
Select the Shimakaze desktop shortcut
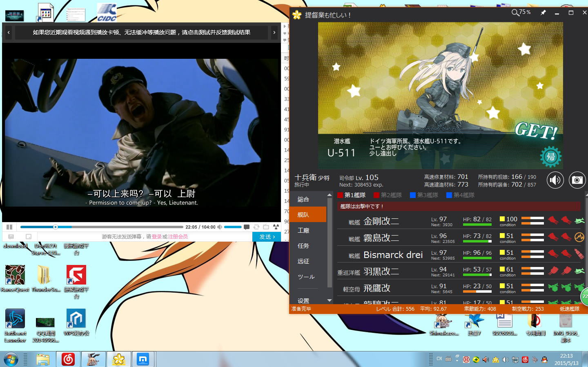click(444, 325)
